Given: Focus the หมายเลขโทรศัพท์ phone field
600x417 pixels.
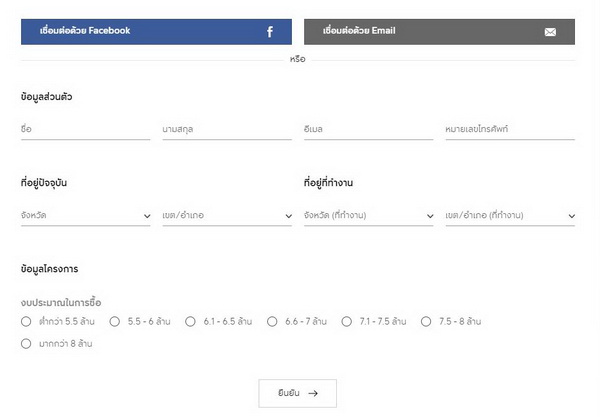Looking at the screenshot, I should [x=510, y=129].
